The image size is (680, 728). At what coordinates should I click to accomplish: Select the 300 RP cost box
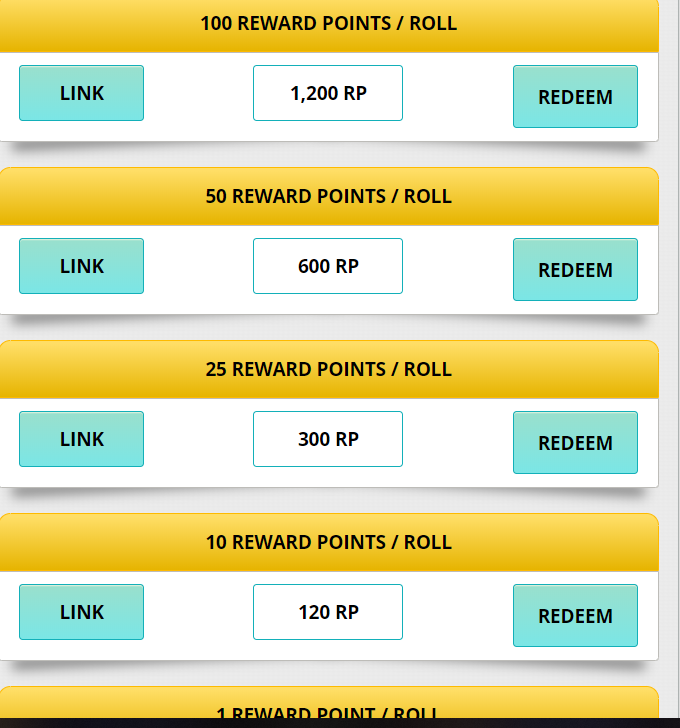pyautogui.click(x=328, y=439)
